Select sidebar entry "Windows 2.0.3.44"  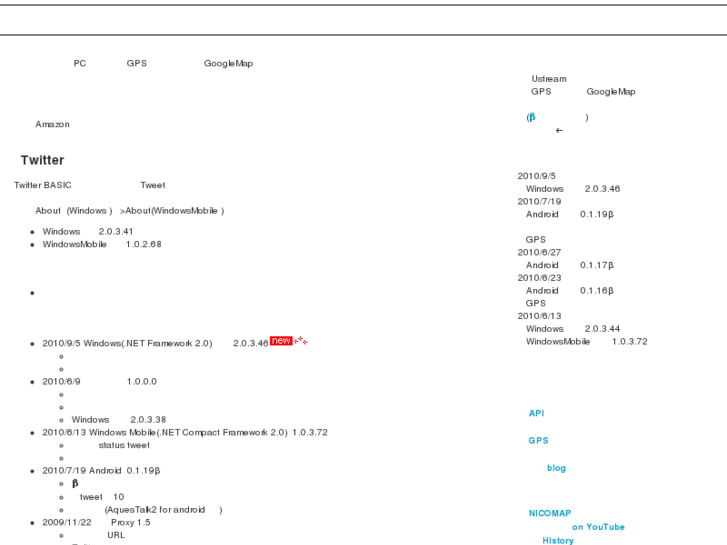pos(573,329)
